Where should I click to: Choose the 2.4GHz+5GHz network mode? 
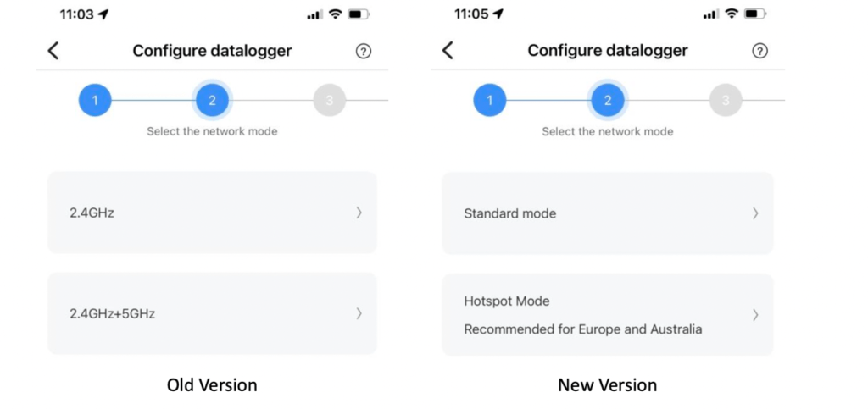212,313
